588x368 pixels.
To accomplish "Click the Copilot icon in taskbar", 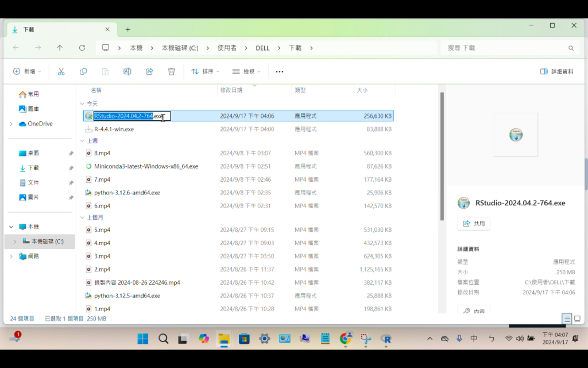I will (204, 339).
